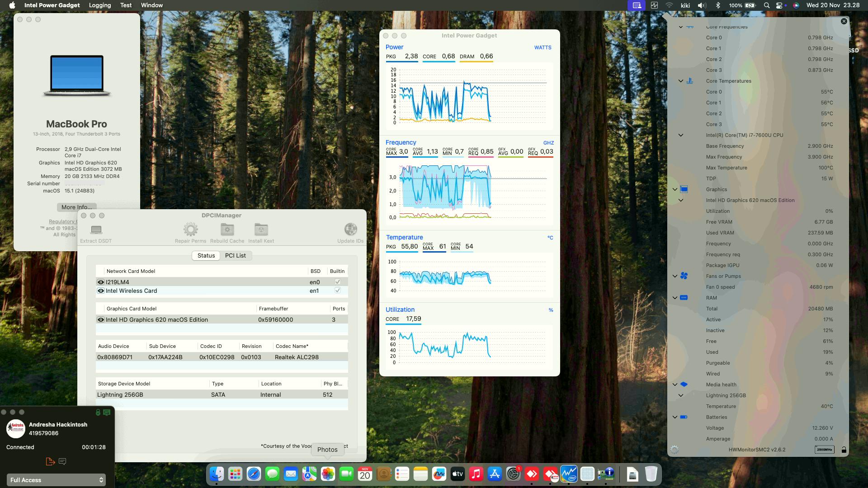Click the Power graph in Intel Power Gadget
868x488 pixels.
coord(469,96)
